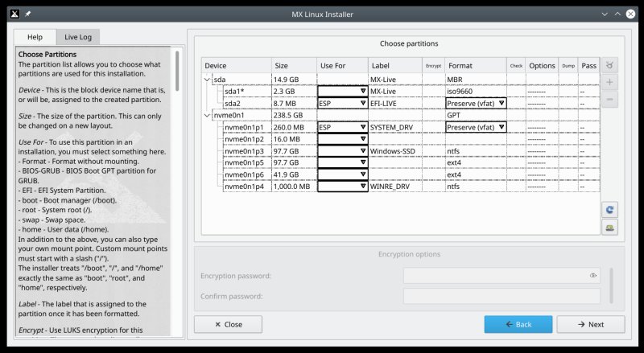The image size is (644, 353).
Task: Click the Dump column header
Action: click(568, 66)
